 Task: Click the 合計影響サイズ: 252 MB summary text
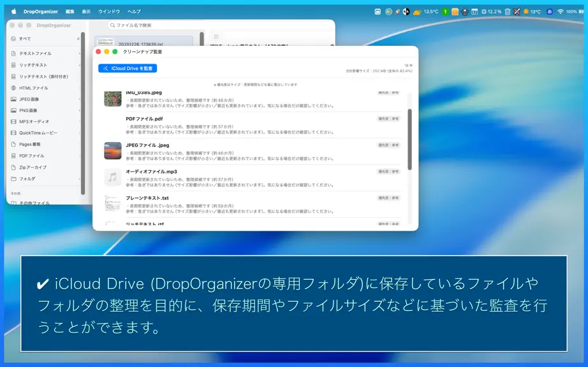tap(379, 71)
